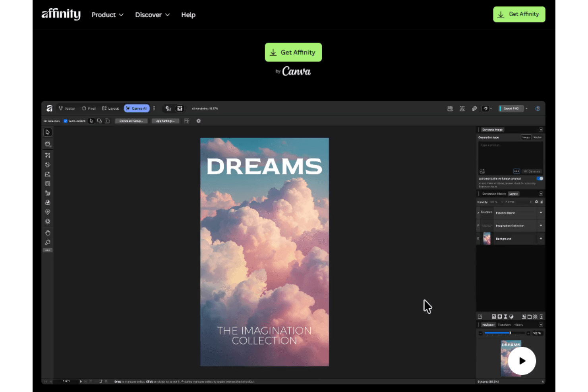
Task: Switch to the Canva AI studio tab
Action: click(137, 108)
